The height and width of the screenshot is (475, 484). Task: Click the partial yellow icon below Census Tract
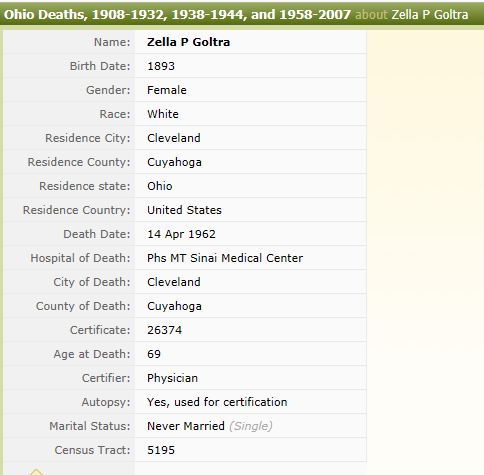[x=36, y=472]
